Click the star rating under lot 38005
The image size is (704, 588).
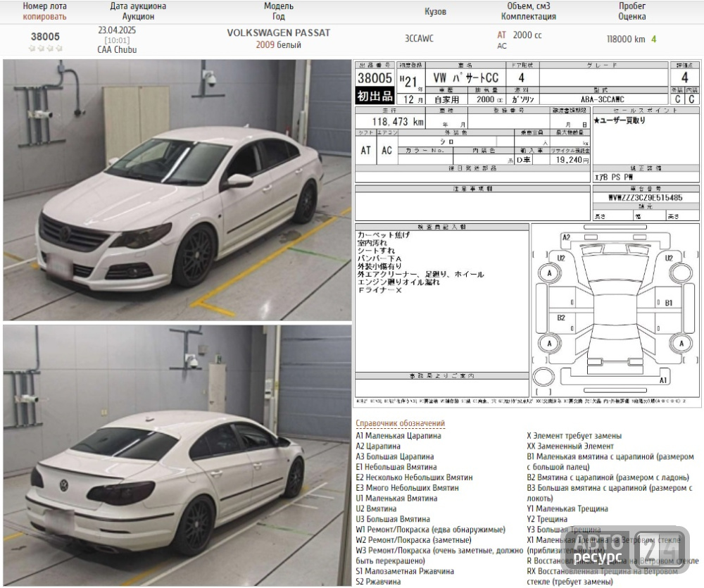[45, 48]
